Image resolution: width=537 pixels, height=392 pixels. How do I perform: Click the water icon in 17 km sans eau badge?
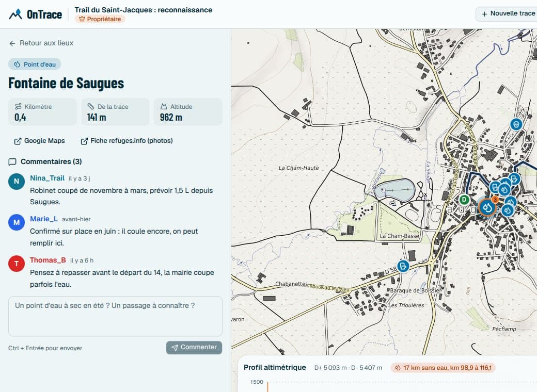[x=398, y=368]
